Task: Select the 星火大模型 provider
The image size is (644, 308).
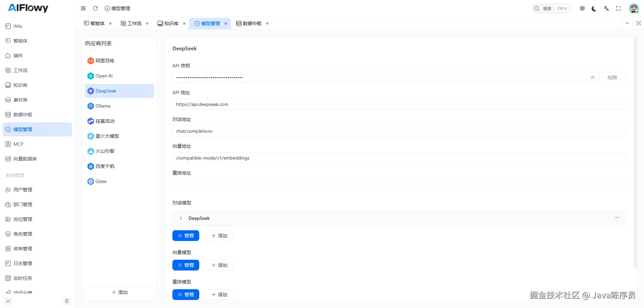Action: pos(119,136)
